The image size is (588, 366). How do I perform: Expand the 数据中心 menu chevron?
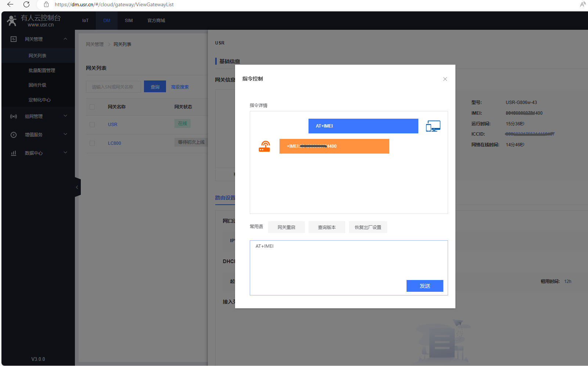[x=65, y=153]
